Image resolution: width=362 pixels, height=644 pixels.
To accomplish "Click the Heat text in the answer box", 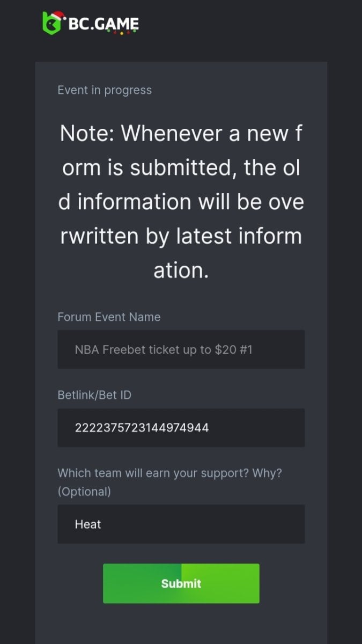I will tap(88, 524).
